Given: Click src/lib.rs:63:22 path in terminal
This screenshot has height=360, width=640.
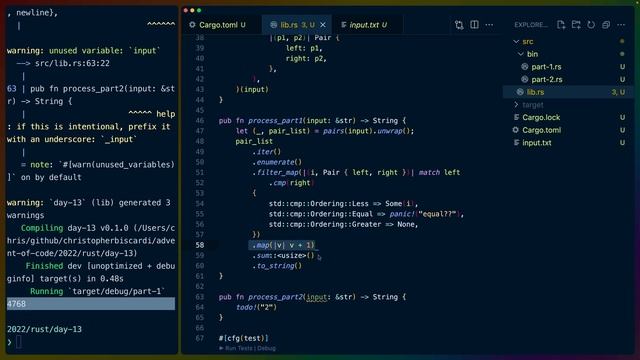Looking at the screenshot, I should pyautogui.click(x=72, y=64).
